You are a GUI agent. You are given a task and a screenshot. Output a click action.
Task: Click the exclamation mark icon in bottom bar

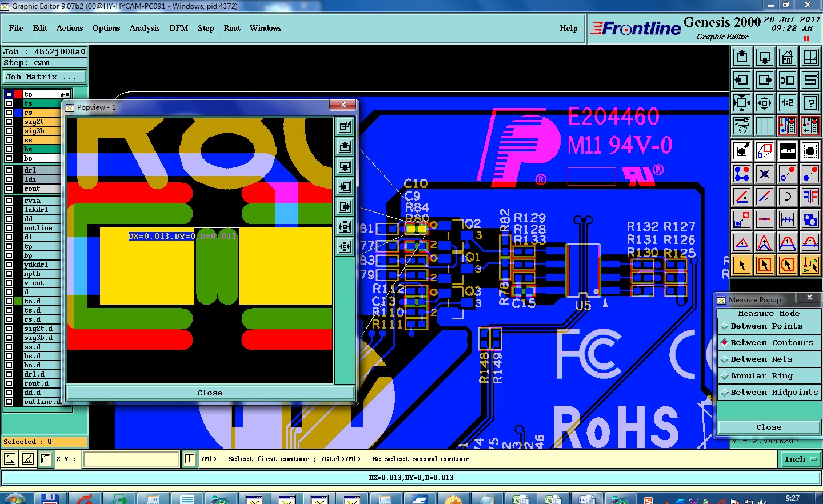coord(190,459)
